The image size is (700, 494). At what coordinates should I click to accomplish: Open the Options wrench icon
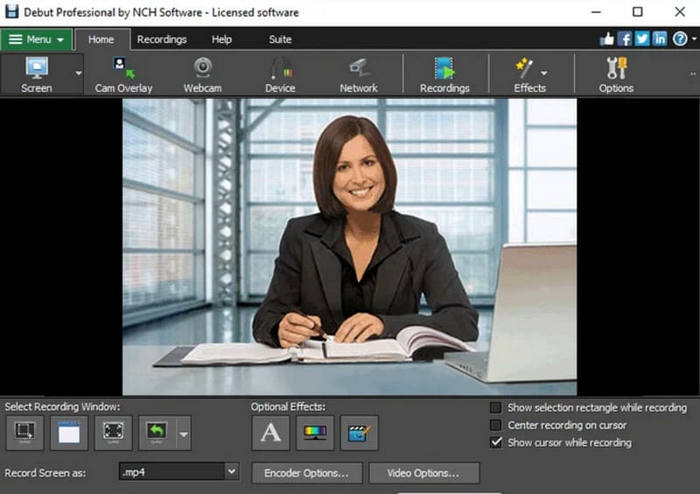(x=615, y=74)
